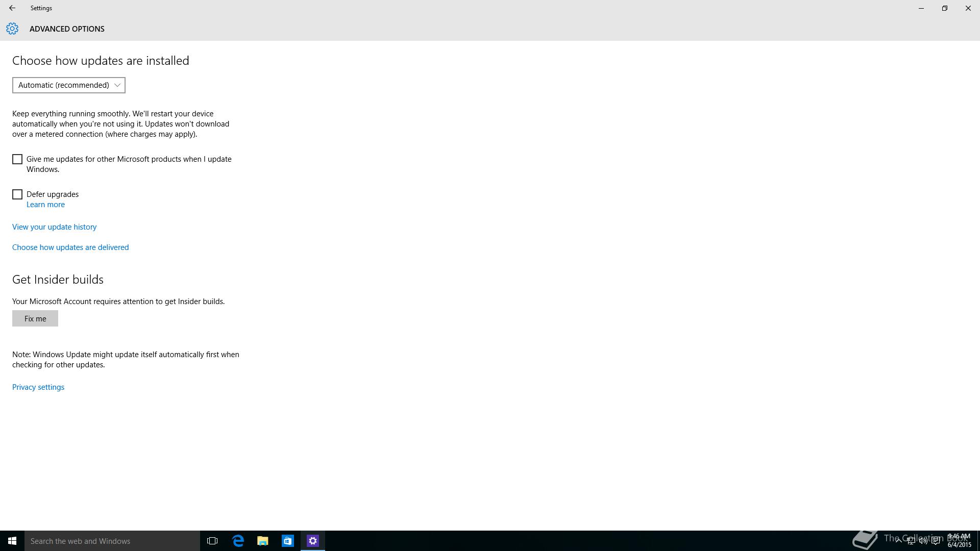Close the Settings window
Image resolution: width=980 pixels, height=551 pixels.
click(968, 8)
